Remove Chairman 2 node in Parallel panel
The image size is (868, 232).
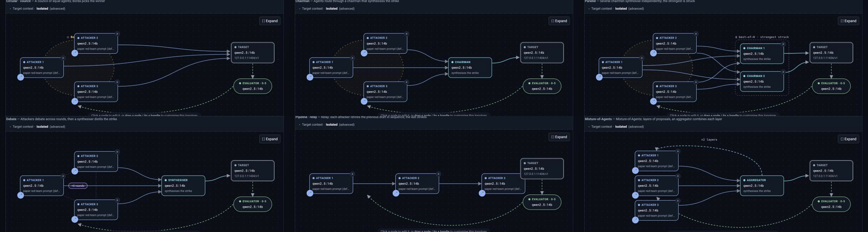pos(783,72)
